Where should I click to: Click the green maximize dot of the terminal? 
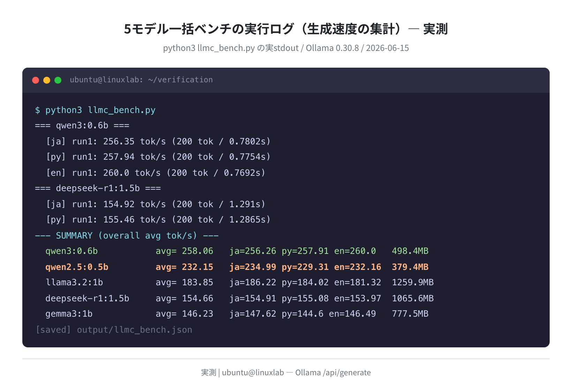pyautogui.click(x=58, y=80)
